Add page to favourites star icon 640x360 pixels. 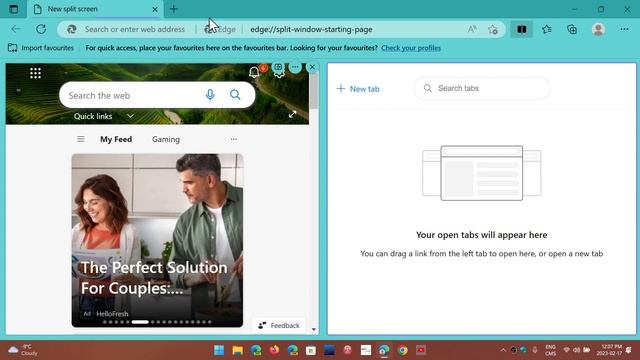[x=493, y=29]
